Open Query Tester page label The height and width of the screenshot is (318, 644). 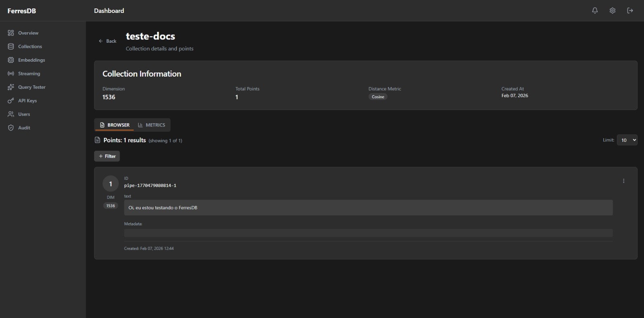[32, 87]
